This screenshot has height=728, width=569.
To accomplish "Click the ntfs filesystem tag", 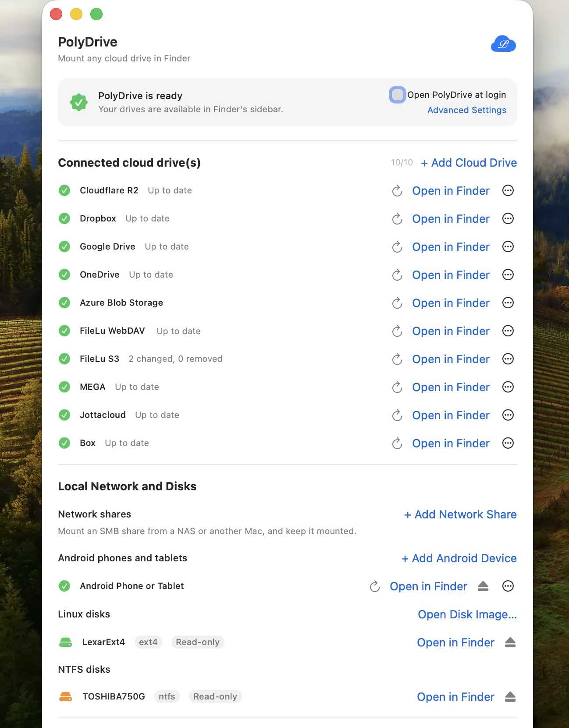I will point(167,696).
